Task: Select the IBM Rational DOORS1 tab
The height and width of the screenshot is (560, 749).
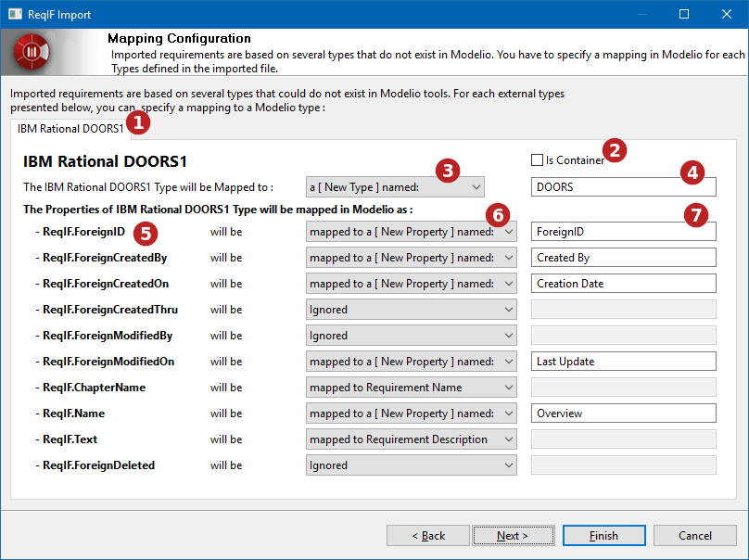Action: click(x=70, y=129)
